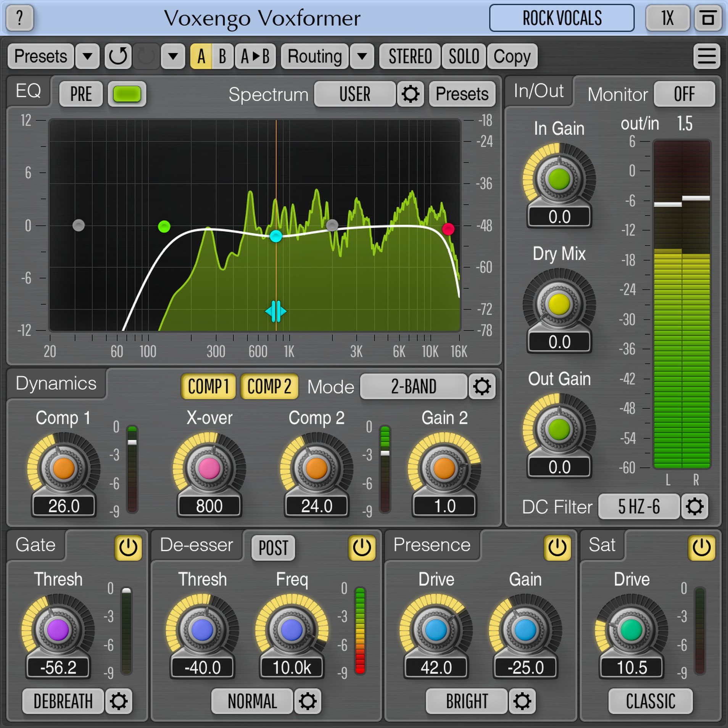Open the 2-BAND mode selector
This screenshot has width=728, height=728.
(414, 387)
